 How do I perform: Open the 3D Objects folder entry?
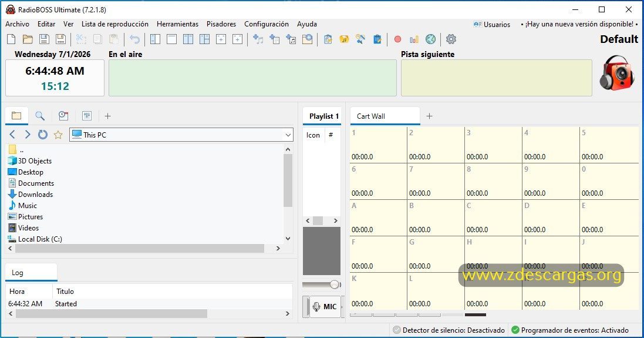29,161
